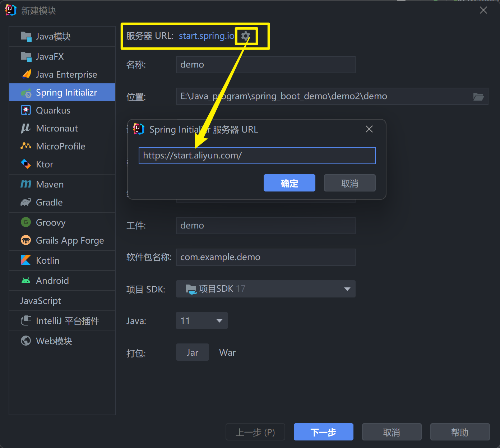
Task: Choose Kotlin module type
Action: click(62, 260)
